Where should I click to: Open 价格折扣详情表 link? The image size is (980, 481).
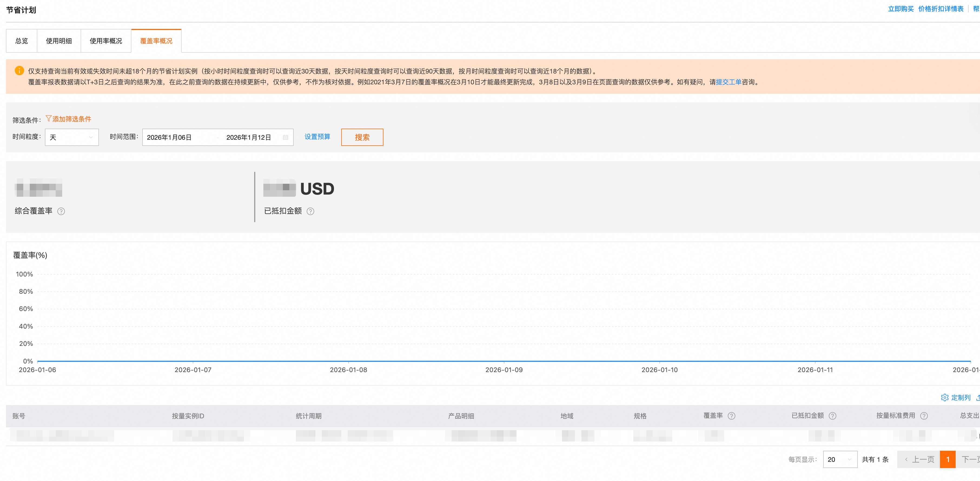pos(941,9)
